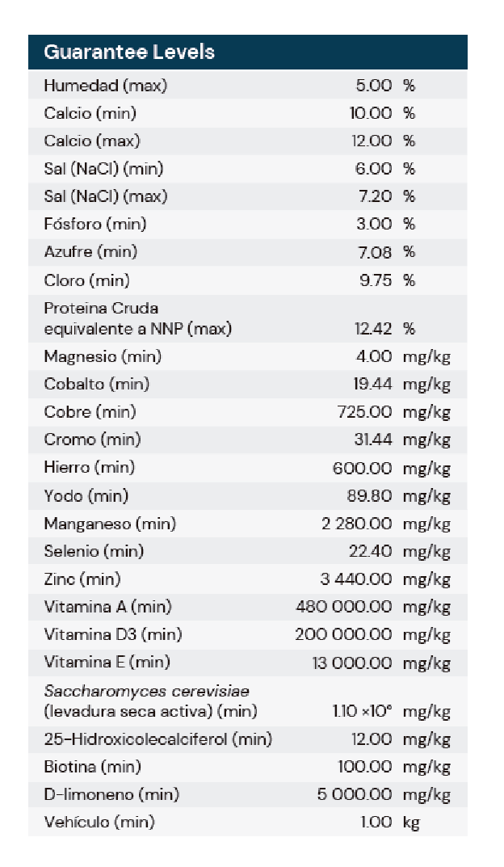
Task: Click the Hierro (min) row label
Action: [x=89, y=467]
